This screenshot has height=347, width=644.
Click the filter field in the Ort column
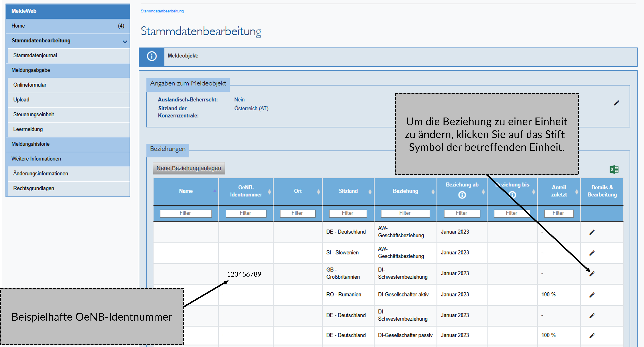click(297, 213)
